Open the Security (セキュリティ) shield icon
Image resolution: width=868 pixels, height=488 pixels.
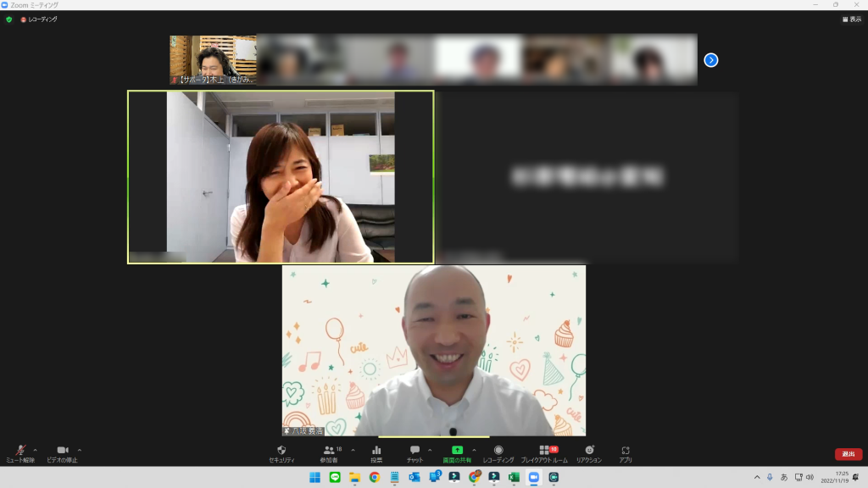point(281,453)
